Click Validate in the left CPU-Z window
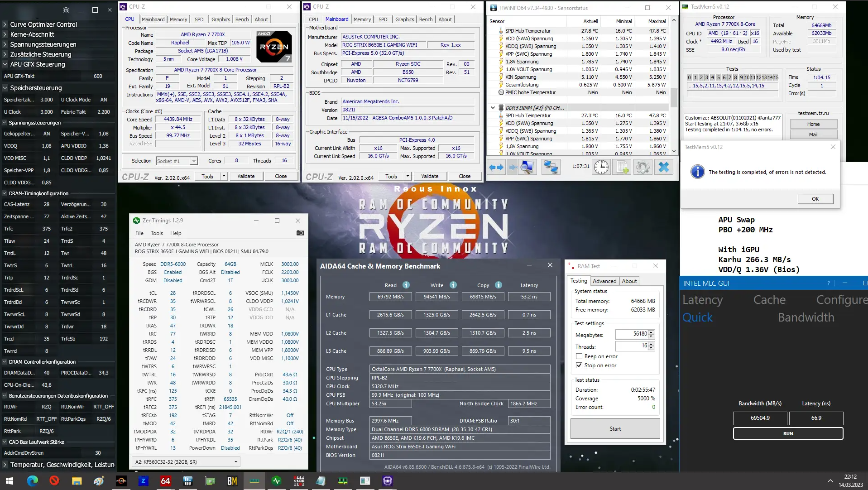Screen dimensions: 868x490 click(x=246, y=176)
